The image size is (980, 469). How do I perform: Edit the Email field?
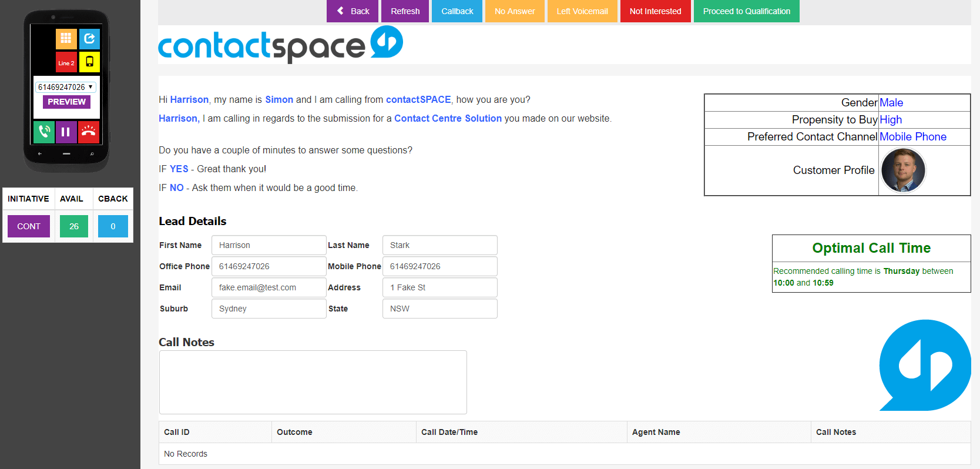pyautogui.click(x=269, y=287)
